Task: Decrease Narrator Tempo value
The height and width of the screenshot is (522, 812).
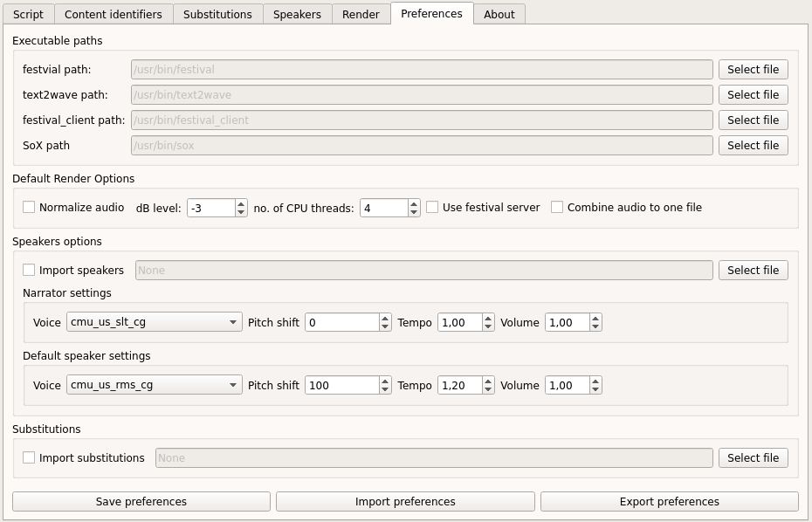Action: (x=488, y=326)
